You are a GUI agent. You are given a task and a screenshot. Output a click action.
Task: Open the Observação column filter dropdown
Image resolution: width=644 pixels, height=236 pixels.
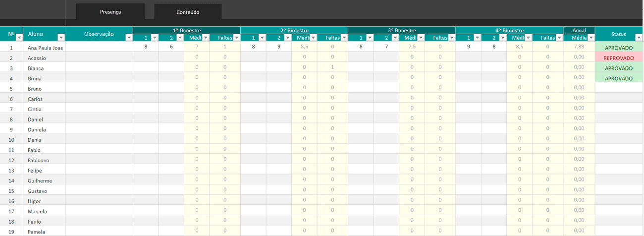[x=129, y=38]
